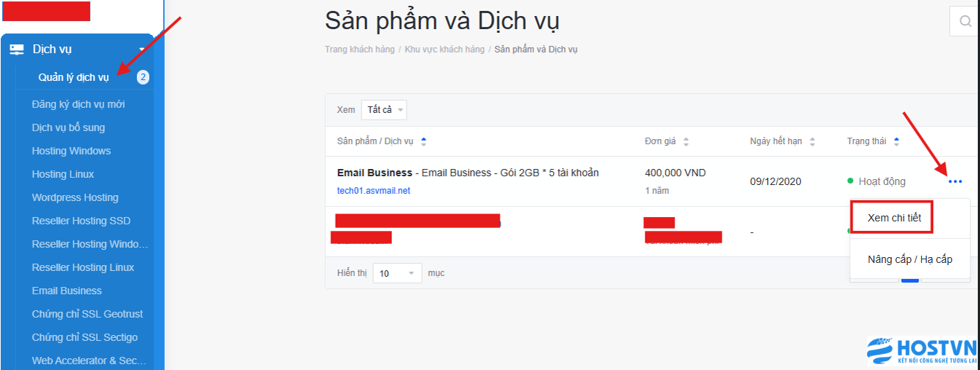
Task: Click the Email Business product row title
Action: [x=374, y=173]
